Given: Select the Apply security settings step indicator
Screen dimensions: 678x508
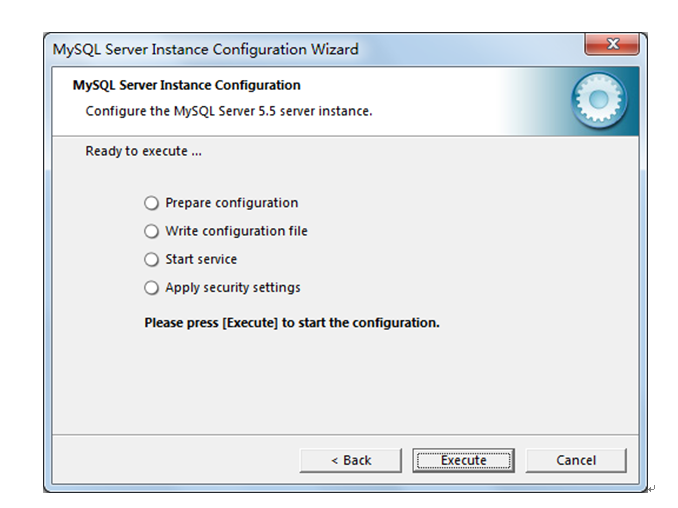Looking at the screenshot, I should click(x=151, y=288).
